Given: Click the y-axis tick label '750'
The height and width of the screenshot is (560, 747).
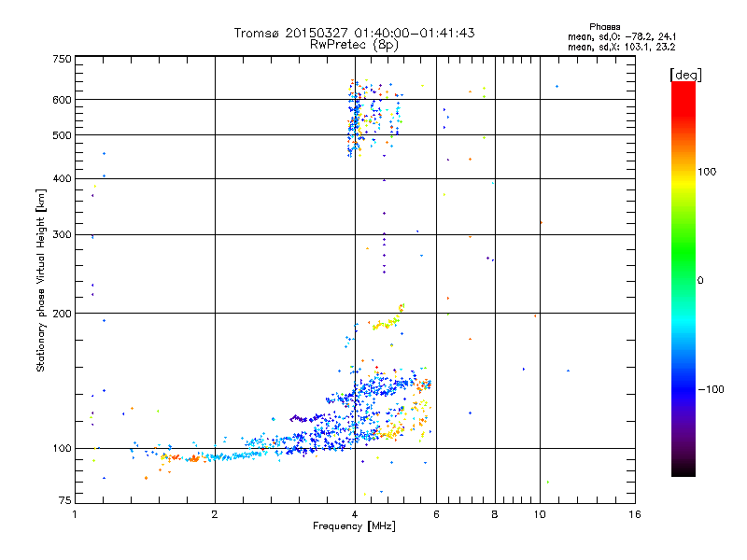Looking at the screenshot, I should [x=62, y=59].
